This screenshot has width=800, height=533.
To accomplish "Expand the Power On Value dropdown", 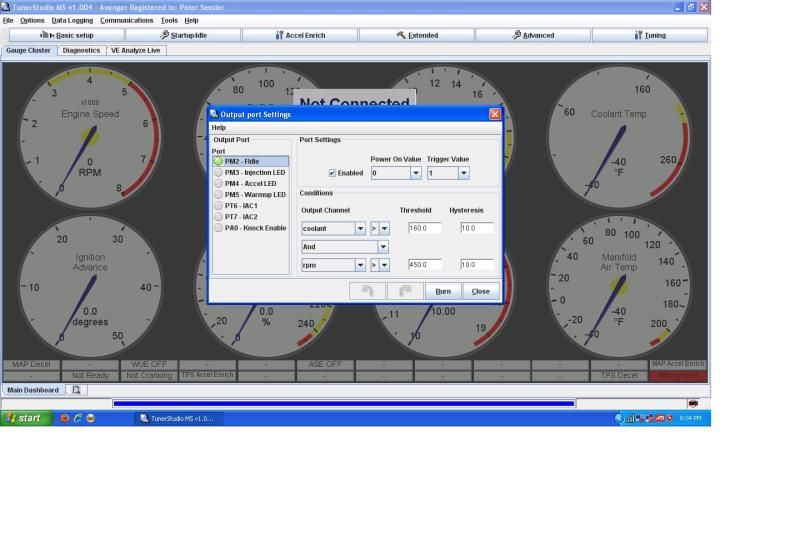I will click(x=416, y=173).
